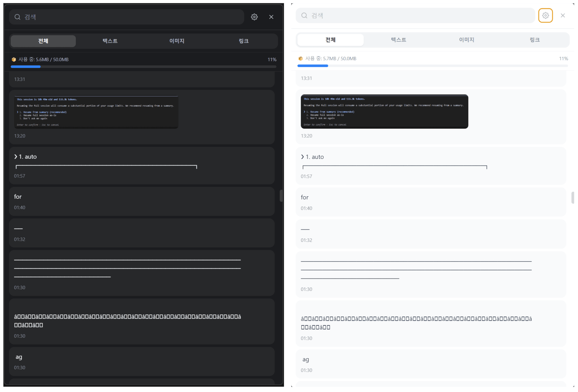The image size is (578, 392).
Task: Click 13:20 timestamp in light panel
Action: [x=306, y=136]
